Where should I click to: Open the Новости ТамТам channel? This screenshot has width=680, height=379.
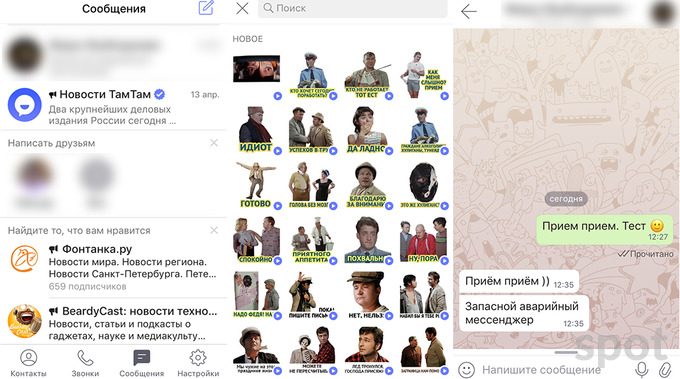114,107
